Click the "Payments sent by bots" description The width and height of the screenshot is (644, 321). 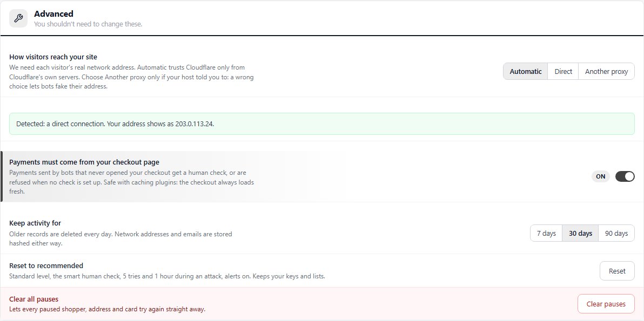(x=131, y=182)
